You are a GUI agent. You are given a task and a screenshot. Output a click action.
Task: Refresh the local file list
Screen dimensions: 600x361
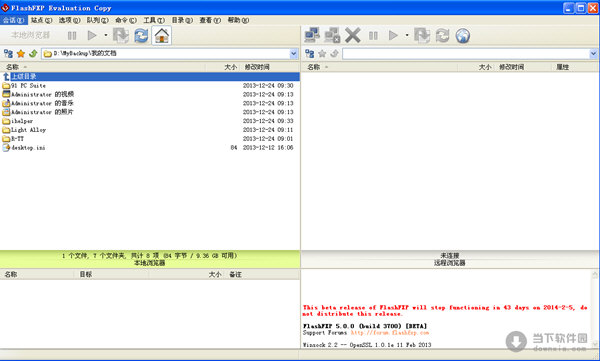click(141, 35)
